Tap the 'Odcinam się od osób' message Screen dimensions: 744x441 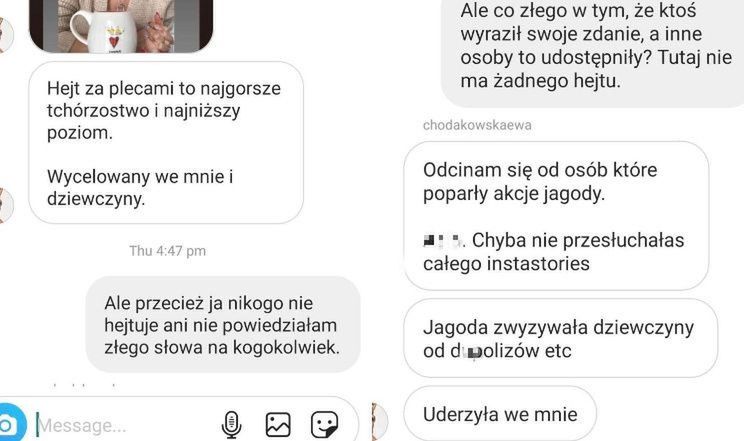click(556, 216)
